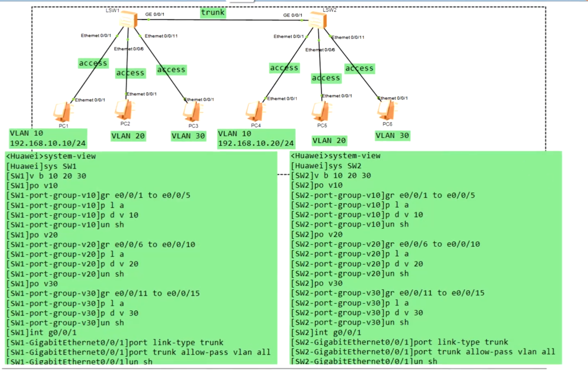Click the access label on PC3's link

pos(171,70)
